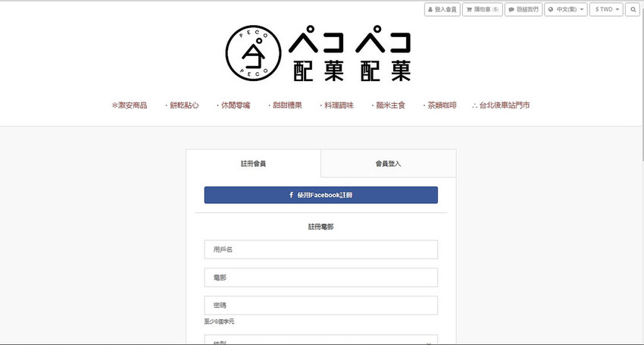Focus the 密碼 password input field
Viewport: 644px width, 345px height.
click(x=320, y=306)
